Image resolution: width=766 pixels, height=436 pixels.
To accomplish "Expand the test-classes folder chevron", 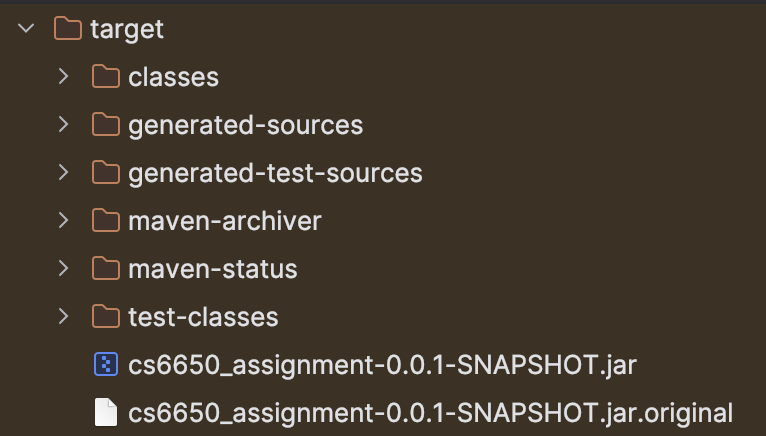I will tap(64, 317).
